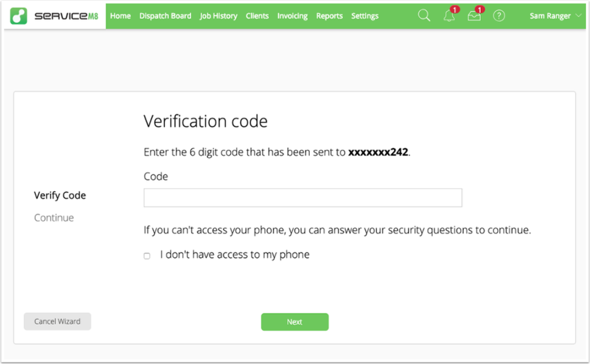Screen dimensions: 590x364
Task: Open the inbox tray icon
Action: point(474,16)
